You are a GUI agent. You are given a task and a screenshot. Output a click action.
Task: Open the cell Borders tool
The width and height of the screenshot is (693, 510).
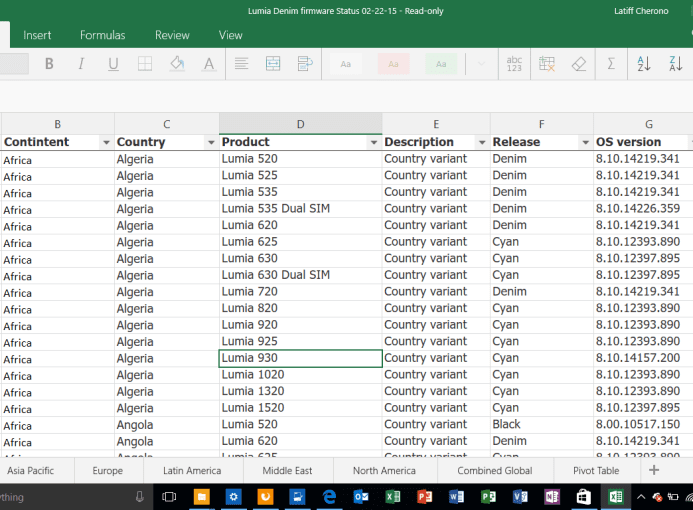[x=145, y=64]
